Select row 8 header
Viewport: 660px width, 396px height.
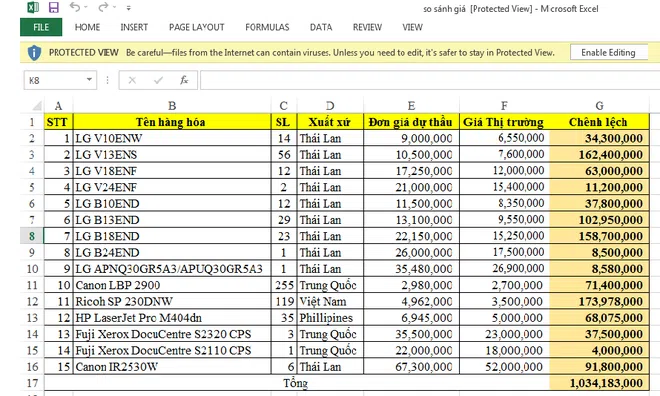click(x=32, y=236)
